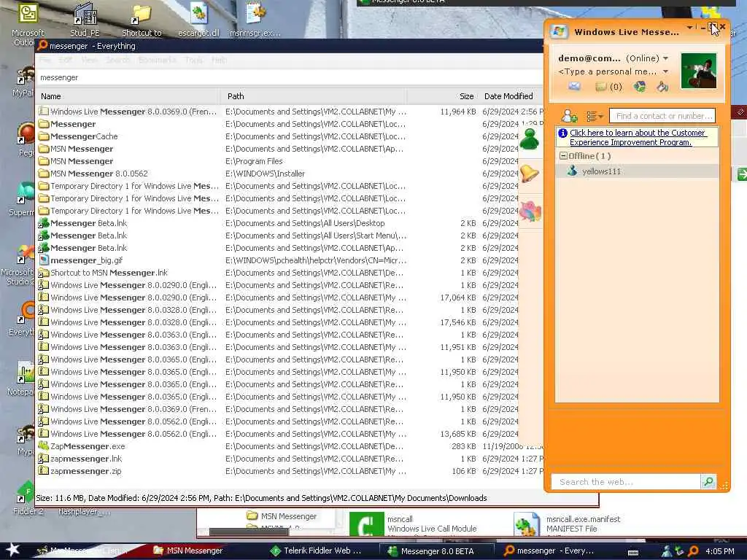Open the e-mail inbox icon in Messenger
Viewport: 747px width, 560px height.
click(x=575, y=86)
